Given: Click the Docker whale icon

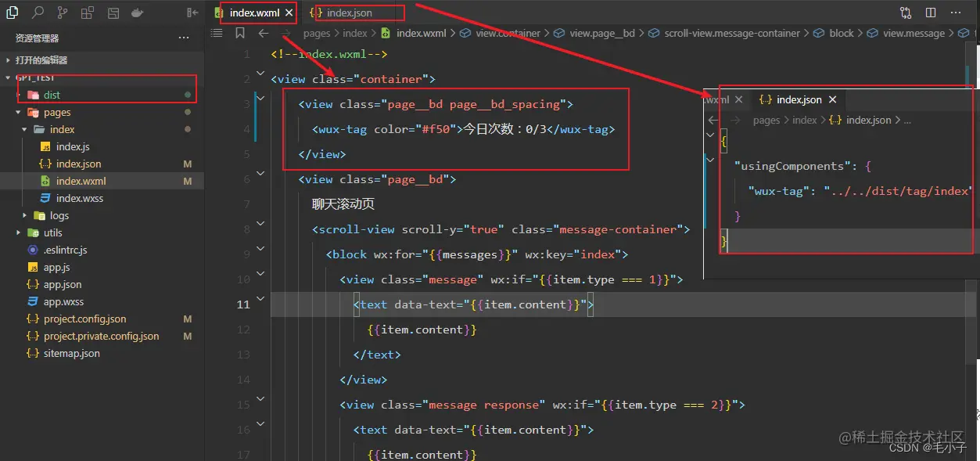Looking at the screenshot, I should click(x=138, y=13).
